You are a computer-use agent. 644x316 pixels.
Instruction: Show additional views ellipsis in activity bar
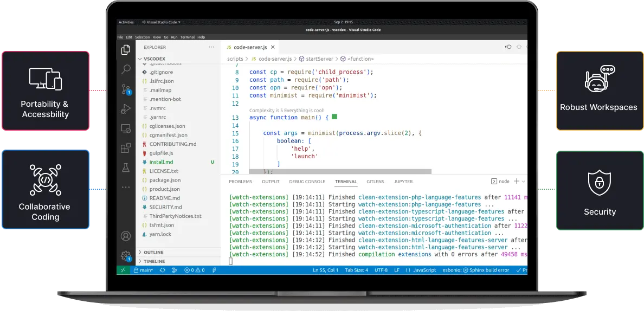126,187
